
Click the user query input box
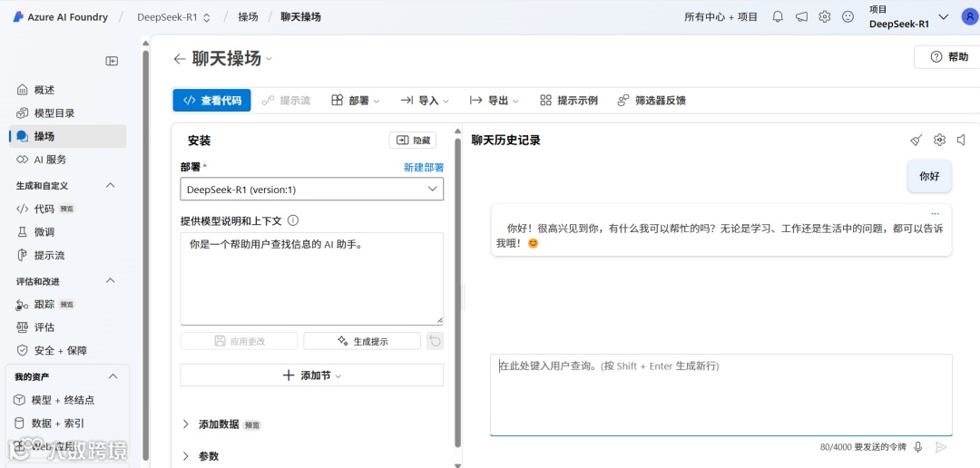[720, 395]
